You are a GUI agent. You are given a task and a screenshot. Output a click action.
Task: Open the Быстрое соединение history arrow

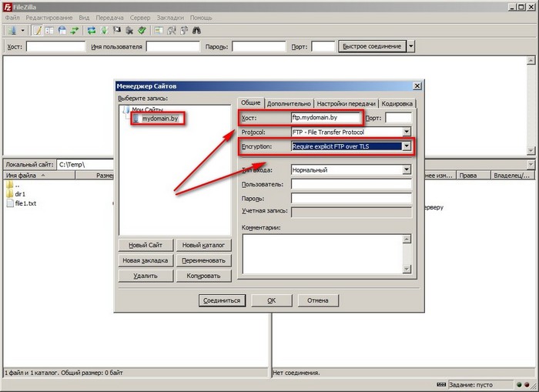[x=410, y=46]
